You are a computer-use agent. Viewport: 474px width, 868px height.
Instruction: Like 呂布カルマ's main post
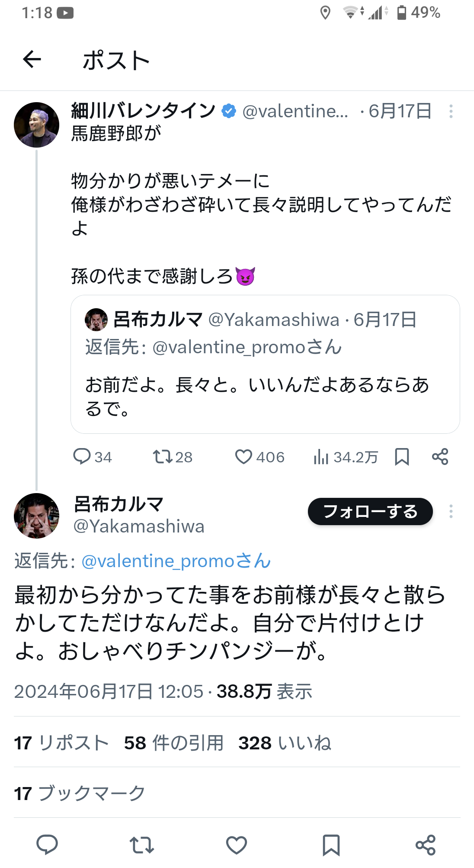[237, 845]
